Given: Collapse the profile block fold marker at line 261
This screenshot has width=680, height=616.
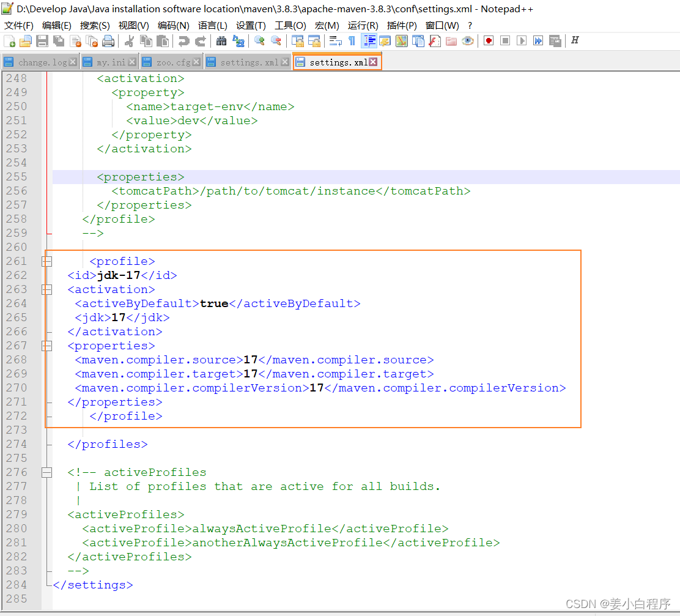Looking at the screenshot, I should pos(47,262).
